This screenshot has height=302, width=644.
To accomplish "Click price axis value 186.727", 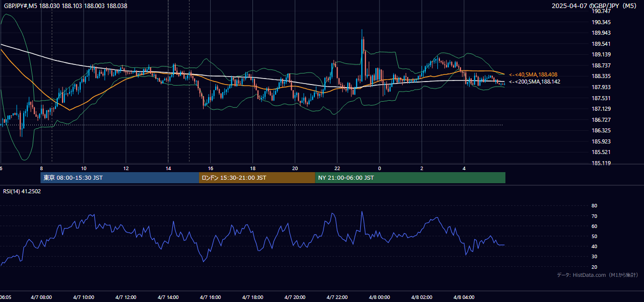I will click(x=602, y=120).
